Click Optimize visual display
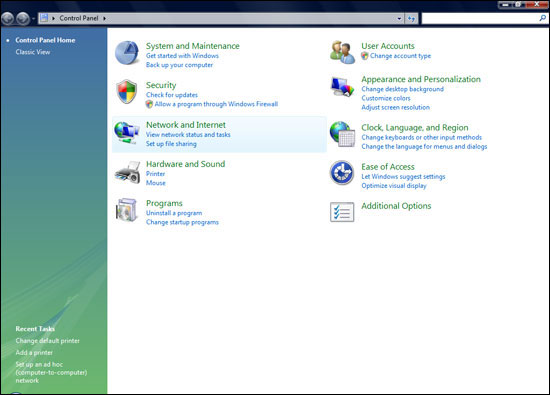The width and height of the screenshot is (550, 395). pyautogui.click(x=394, y=186)
